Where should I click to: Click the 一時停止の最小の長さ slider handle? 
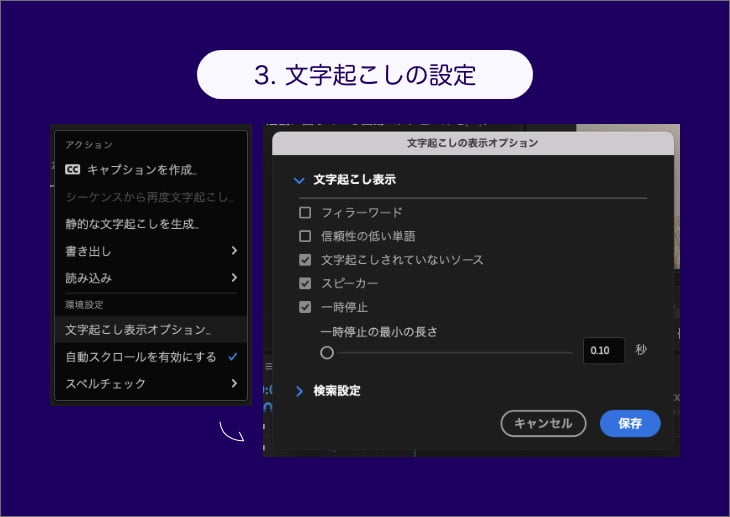pos(327,352)
